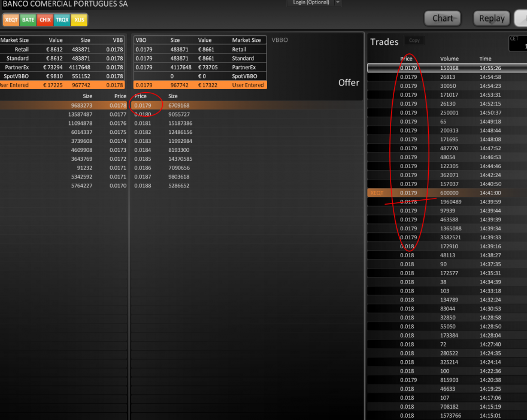Screen dimensions: 527x420
Task: Click the bid price 0.0170
Action: pyautogui.click(x=117, y=185)
